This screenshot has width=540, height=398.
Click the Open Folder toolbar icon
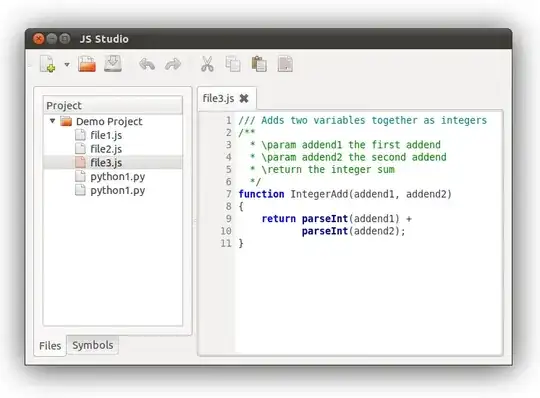(87, 64)
